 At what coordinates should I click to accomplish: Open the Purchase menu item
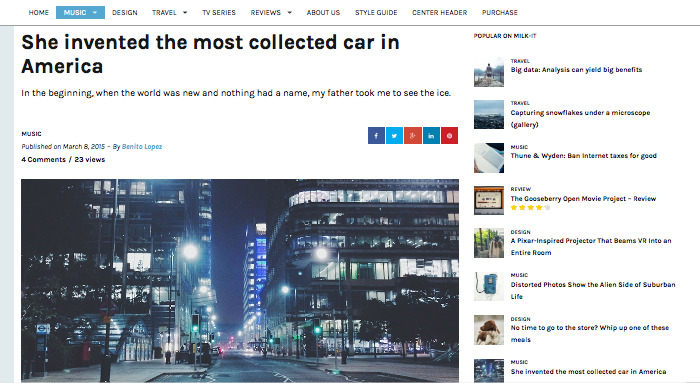[500, 12]
